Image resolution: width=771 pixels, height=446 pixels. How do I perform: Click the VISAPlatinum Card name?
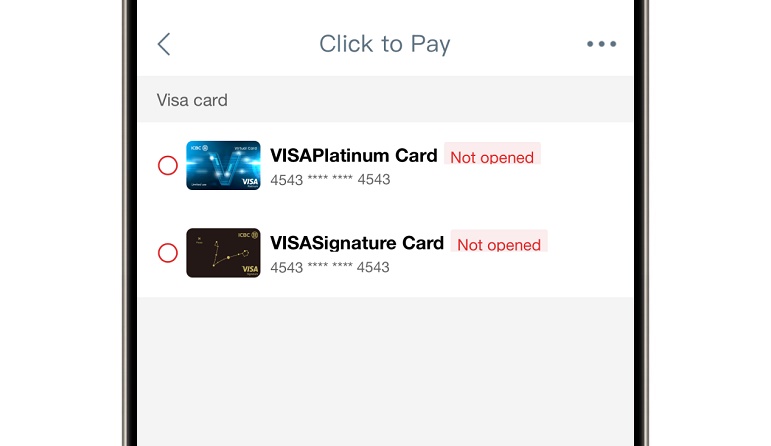pyautogui.click(x=354, y=156)
